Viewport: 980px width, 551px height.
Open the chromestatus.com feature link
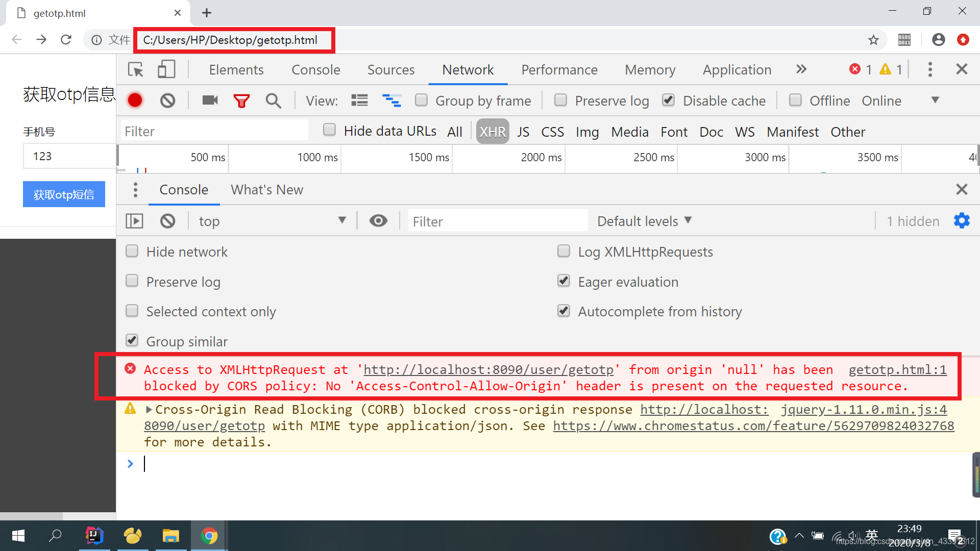click(x=753, y=426)
